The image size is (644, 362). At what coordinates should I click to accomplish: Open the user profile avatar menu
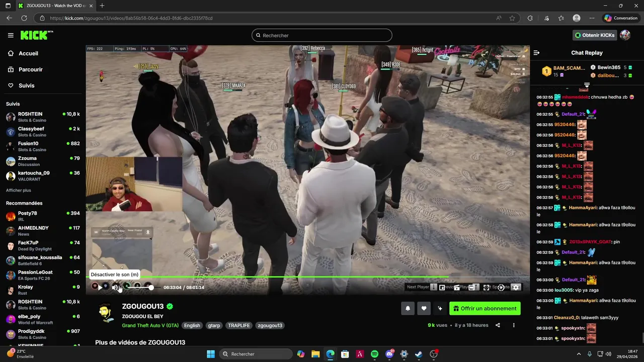[x=625, y=35]
